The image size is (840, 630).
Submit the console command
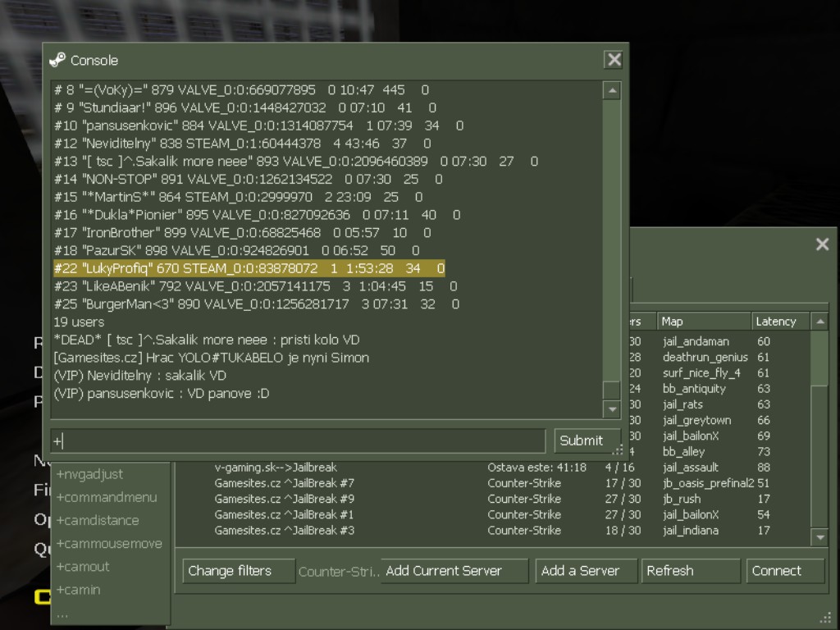586,441
